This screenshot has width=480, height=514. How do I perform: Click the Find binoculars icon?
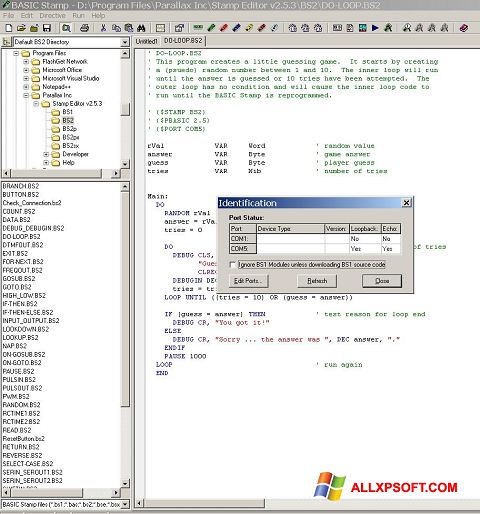tap(141, 28)
